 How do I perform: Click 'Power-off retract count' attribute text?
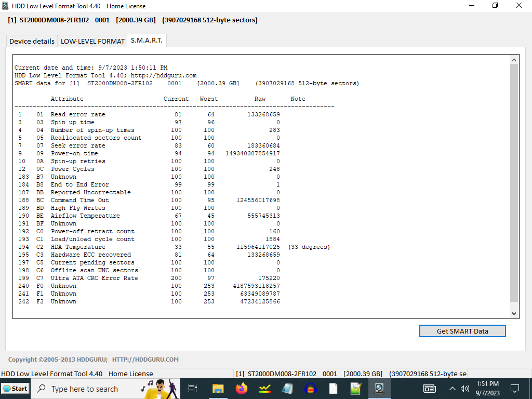click(92, 231)
